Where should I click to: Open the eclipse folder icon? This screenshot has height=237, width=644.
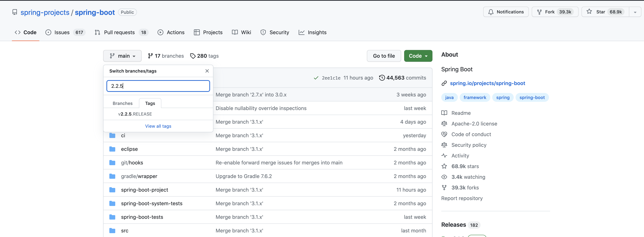point(112,149)
